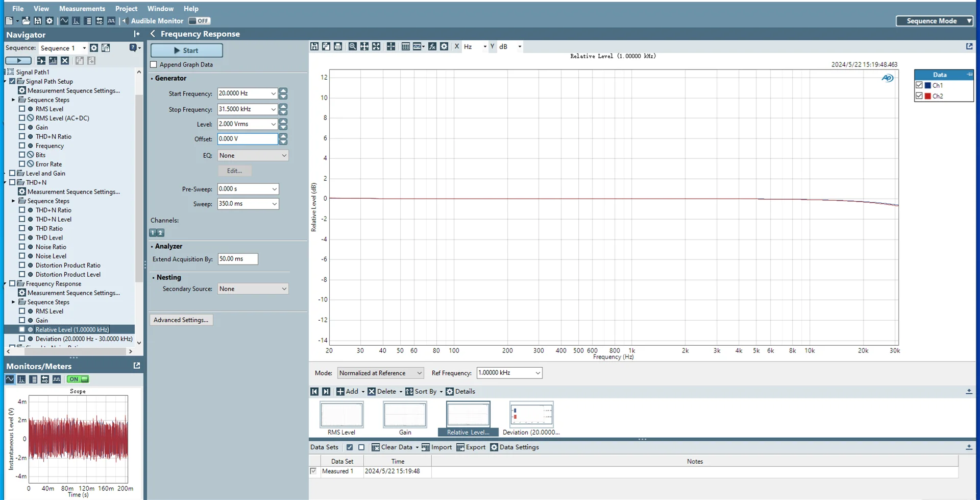Open the Scope monitor sine wave icon in top toolbar
This screenshot has height=500, width=980.
(64, 21)
